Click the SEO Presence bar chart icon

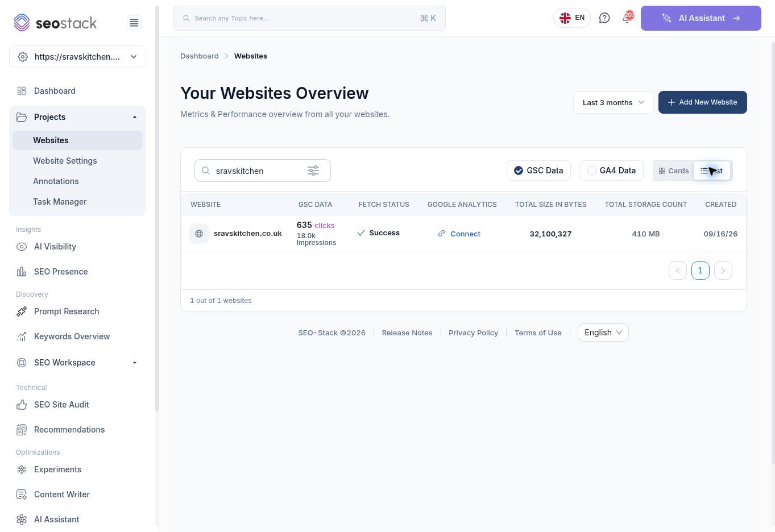pos(22,272)
